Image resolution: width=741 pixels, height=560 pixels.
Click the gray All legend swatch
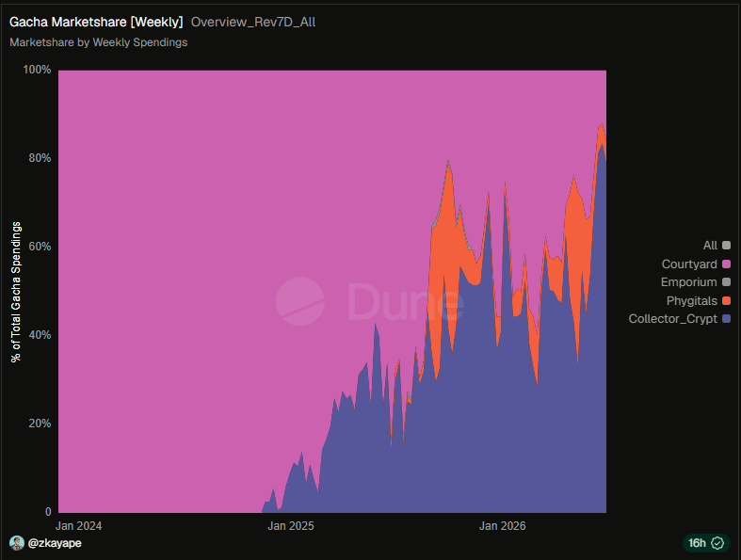(x=726, y=246)
